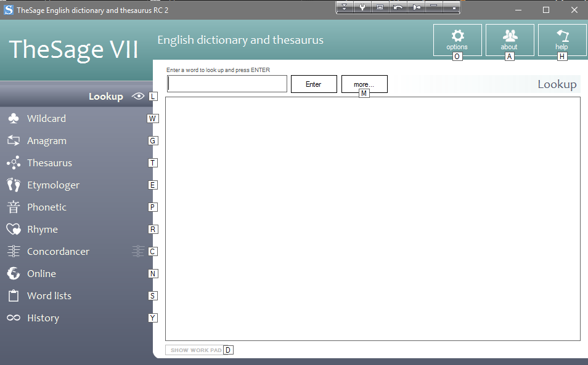
Task: Minimize TheSage window
Action: click(518, 10)
